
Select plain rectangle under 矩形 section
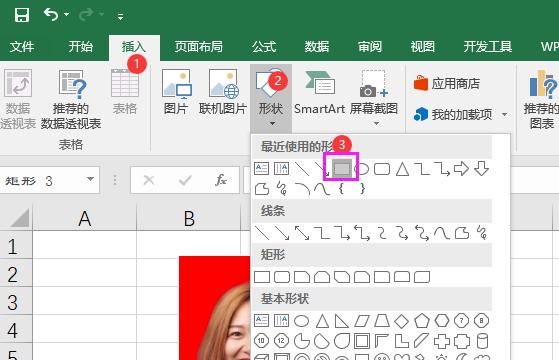coord(262,277)
